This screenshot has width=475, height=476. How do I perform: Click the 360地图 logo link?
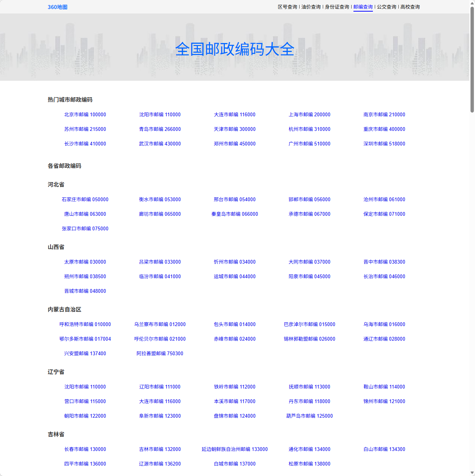58,7
